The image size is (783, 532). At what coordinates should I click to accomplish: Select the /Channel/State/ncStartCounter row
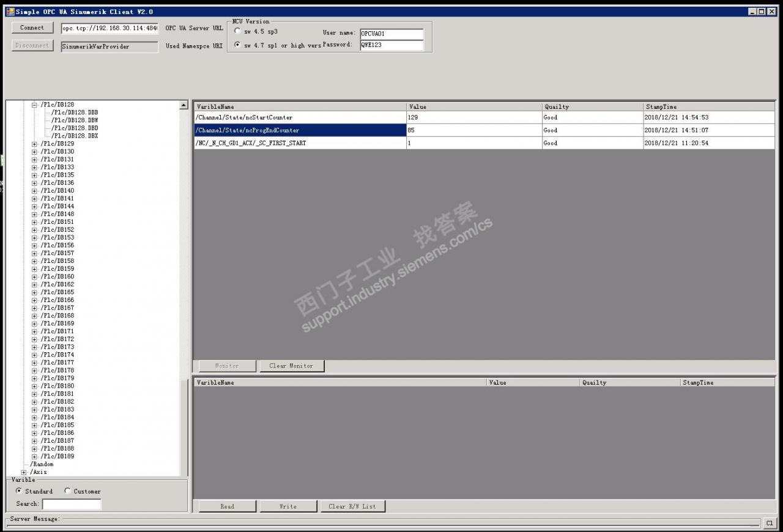coord(484,117)
